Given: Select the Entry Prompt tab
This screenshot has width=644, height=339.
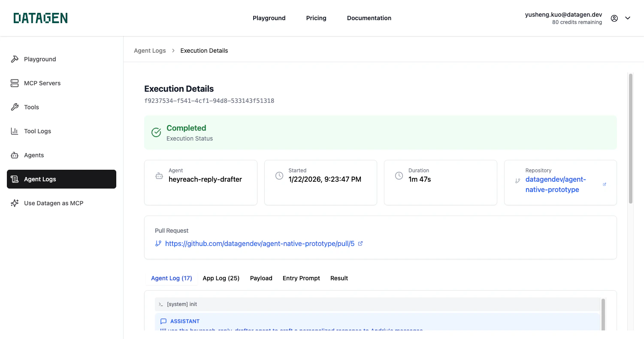Looking at the screenshot, I should tap(301, 278).
